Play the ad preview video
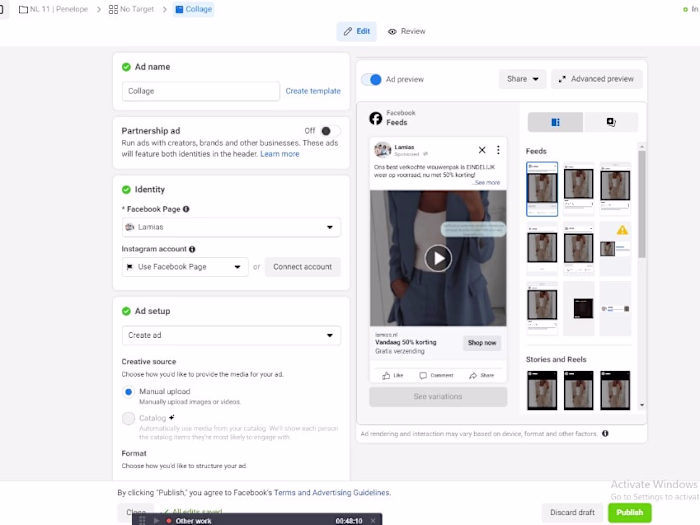Viewport: 700px width, 525px height. 438,258
